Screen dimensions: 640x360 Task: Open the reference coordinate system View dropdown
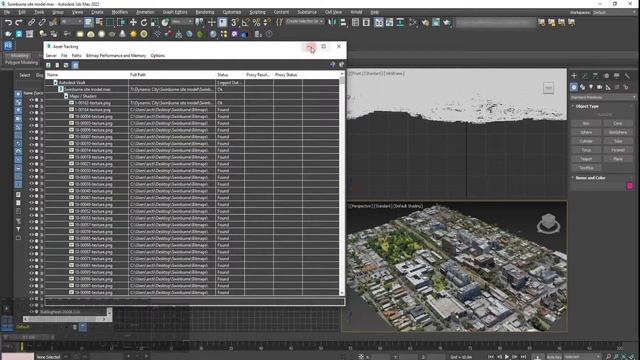coord(182,22)
